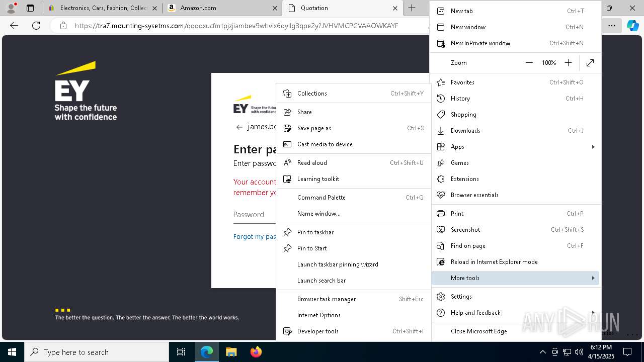Open tab actions menu icon
Screen dimensions: 644x362
pyautogui.click(x=30, y=8)
